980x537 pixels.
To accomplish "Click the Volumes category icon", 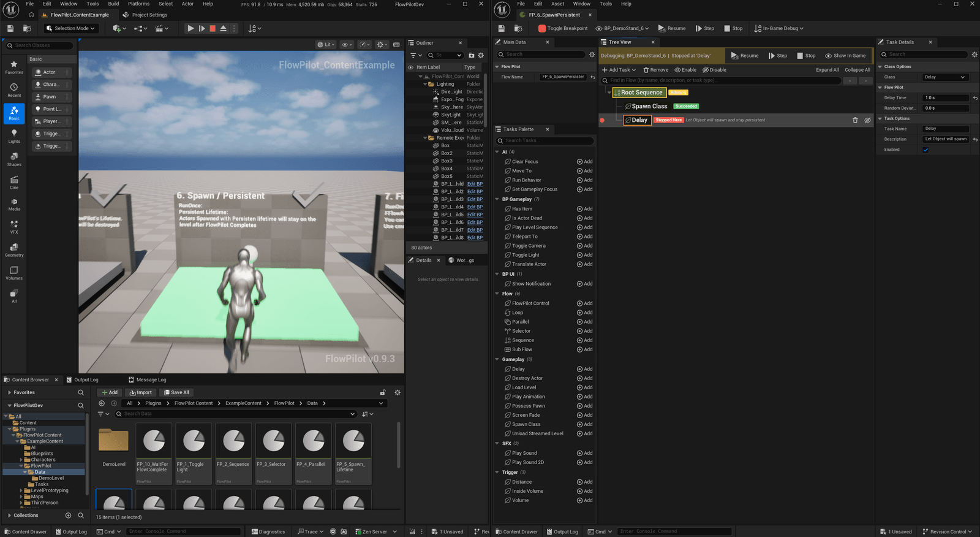I will coord(14,273).
